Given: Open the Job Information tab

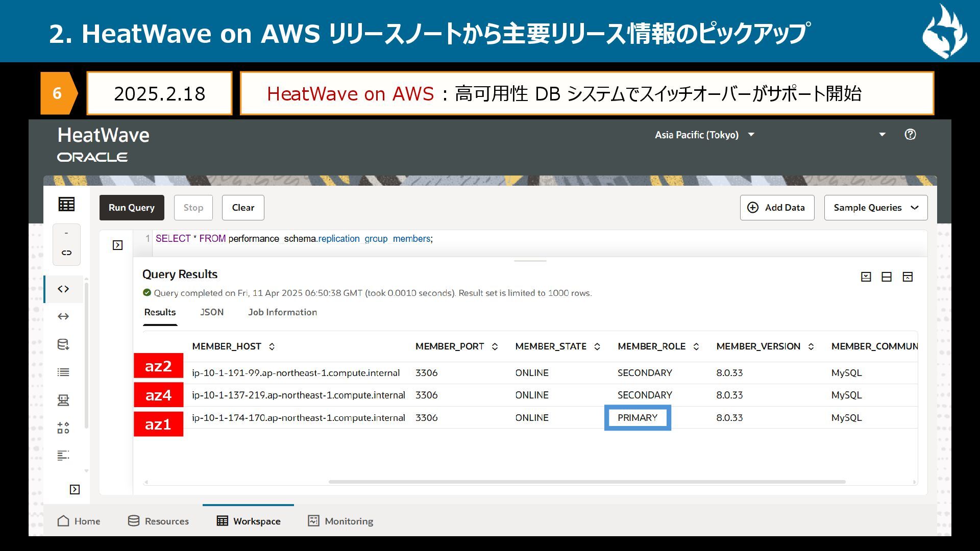Looking at the screenshot, I should pos(282,312).
